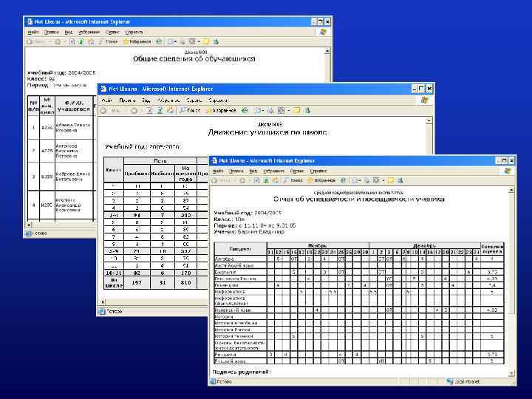
Task: Expand Edit dropdown arrow in 'Общие сведения' window
Action: 199,41
